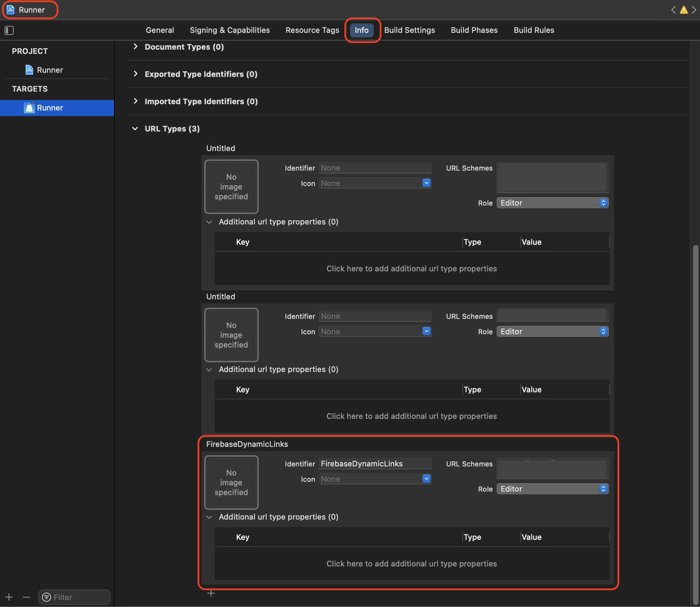Click URL Schemes box of first Untitled type

tap(552, 177)
